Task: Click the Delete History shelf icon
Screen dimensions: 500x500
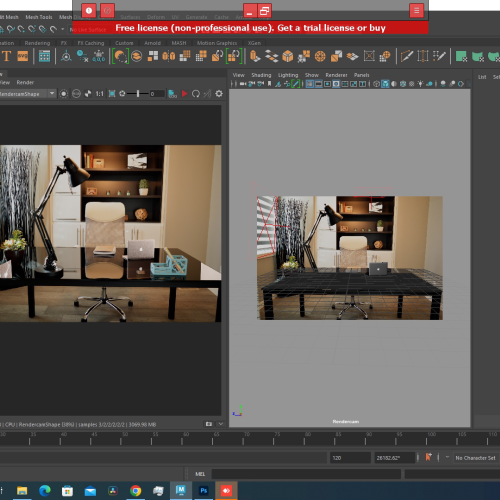Action: pyautogui.click(x=83, y=56)
